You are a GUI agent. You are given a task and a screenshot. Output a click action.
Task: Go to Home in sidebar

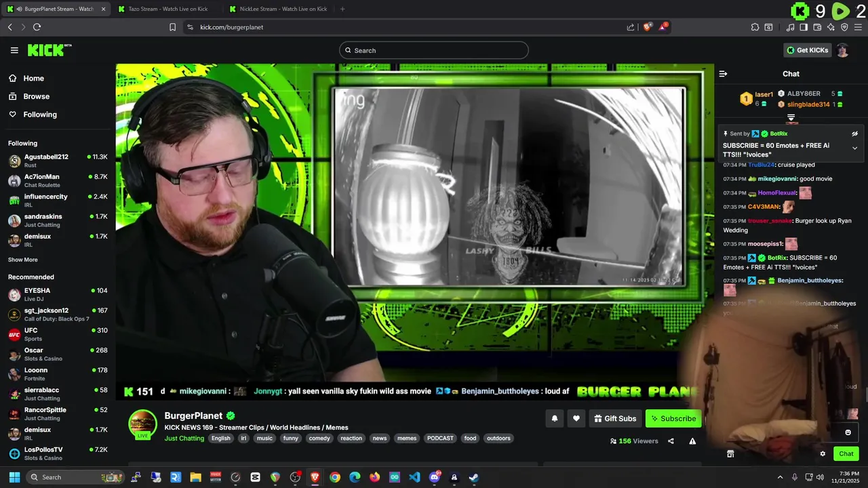point(26,79)
